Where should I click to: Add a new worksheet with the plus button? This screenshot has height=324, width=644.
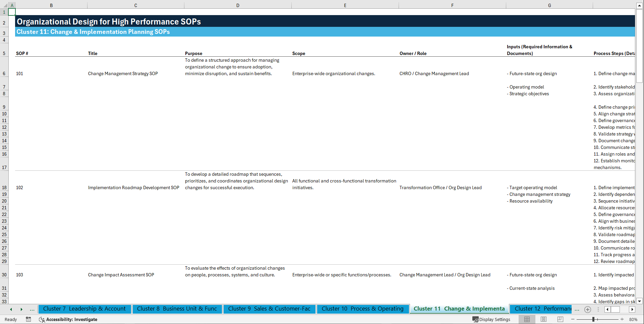587,309
